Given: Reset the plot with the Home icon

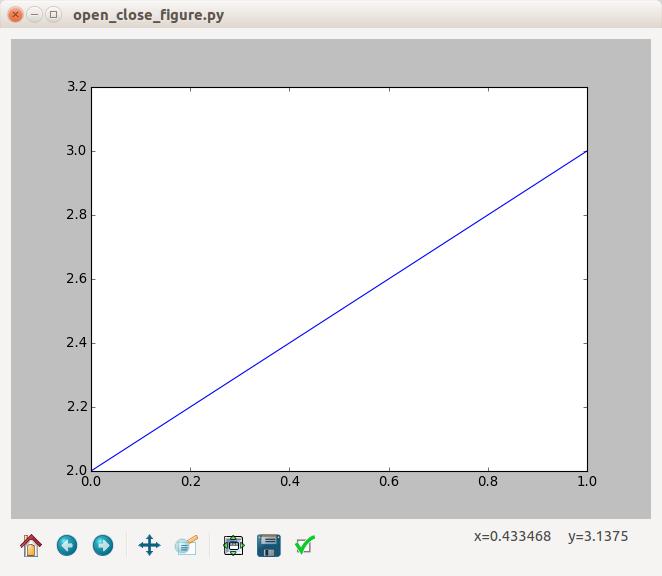Looking at the screenshot, I should [x=31, y=545].
